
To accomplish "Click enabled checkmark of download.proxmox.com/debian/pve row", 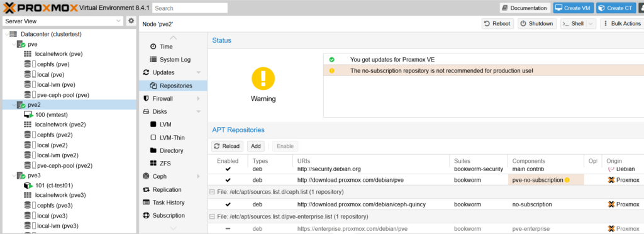I will (228, 180).
